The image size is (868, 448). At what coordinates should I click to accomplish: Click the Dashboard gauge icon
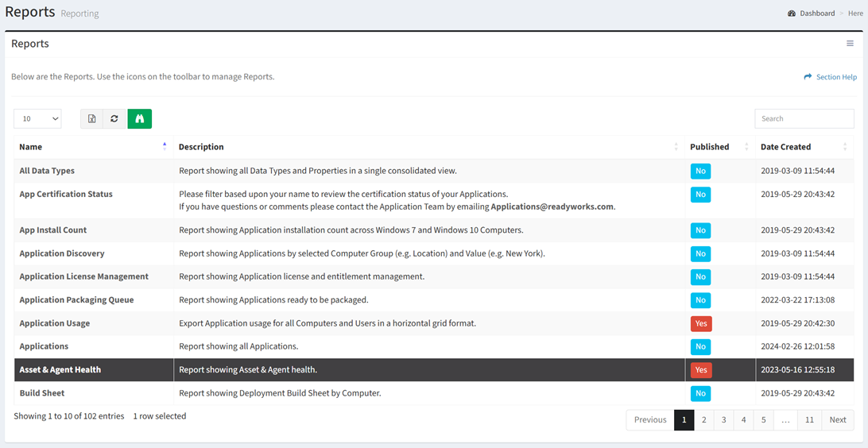pos(792,14)
